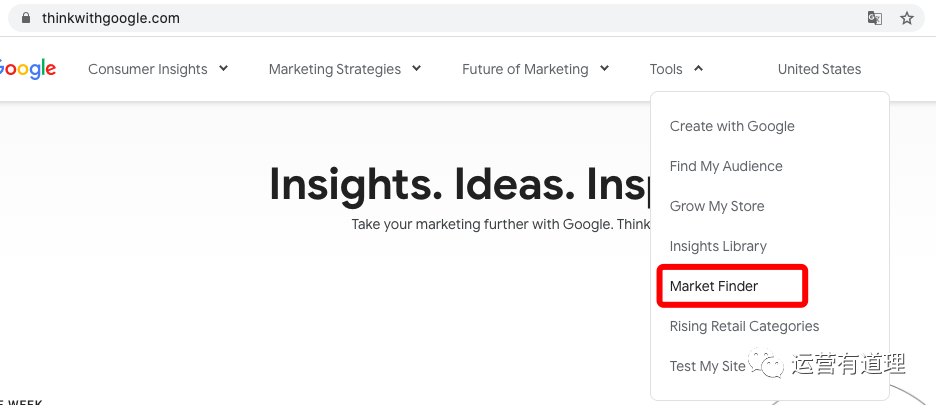The width and height of the screenshot is (936, 405).
Task: Change region via United States link
Action: (819, 69)
